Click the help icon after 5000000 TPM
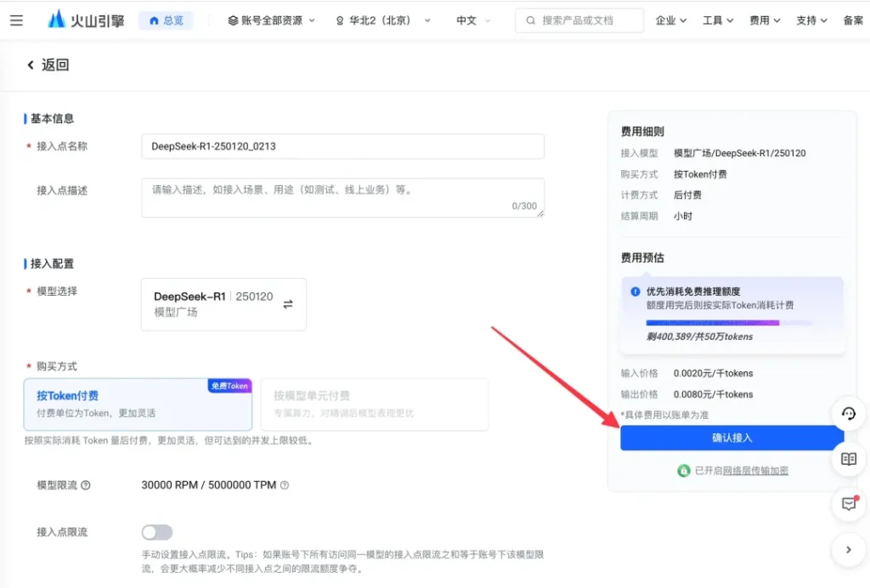This screenshot has width=870, height=588. tap(285, 485)
